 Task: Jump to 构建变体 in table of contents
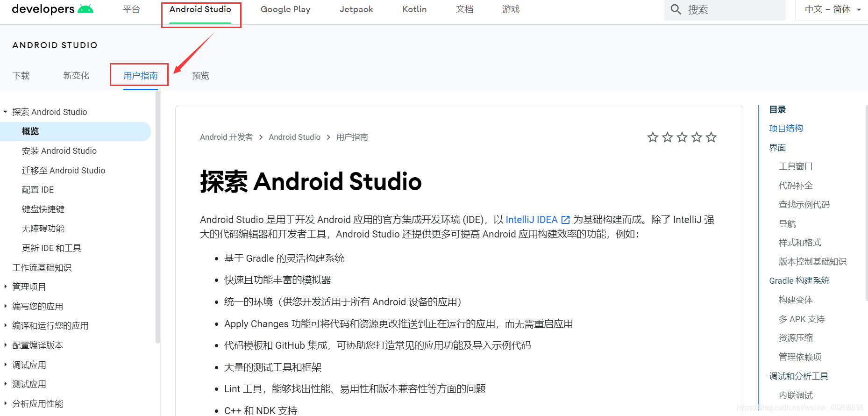796,300
